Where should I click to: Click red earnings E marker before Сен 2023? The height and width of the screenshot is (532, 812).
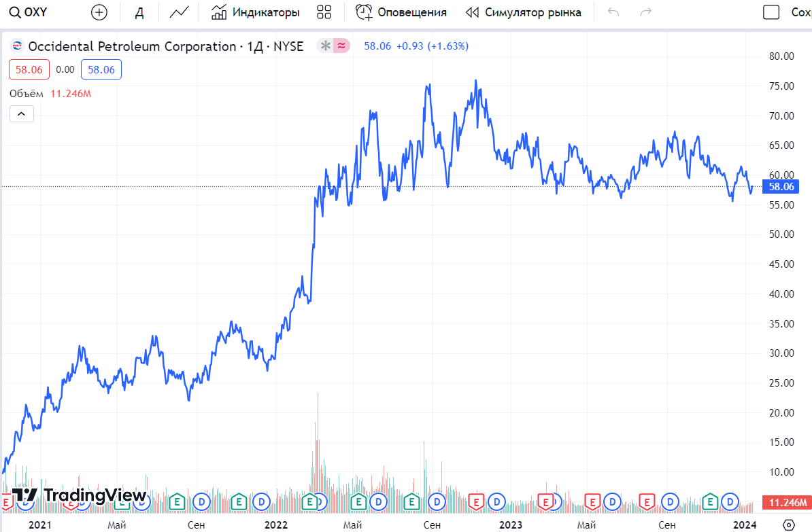647,501
